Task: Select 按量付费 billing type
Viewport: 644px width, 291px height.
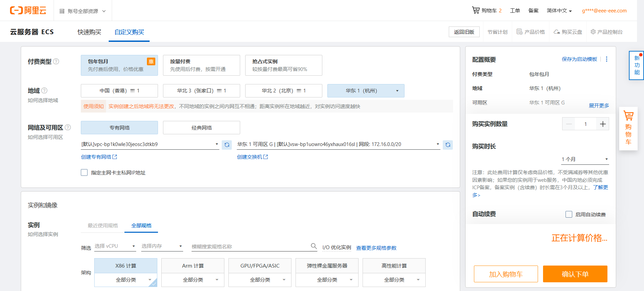Action: 201,65
